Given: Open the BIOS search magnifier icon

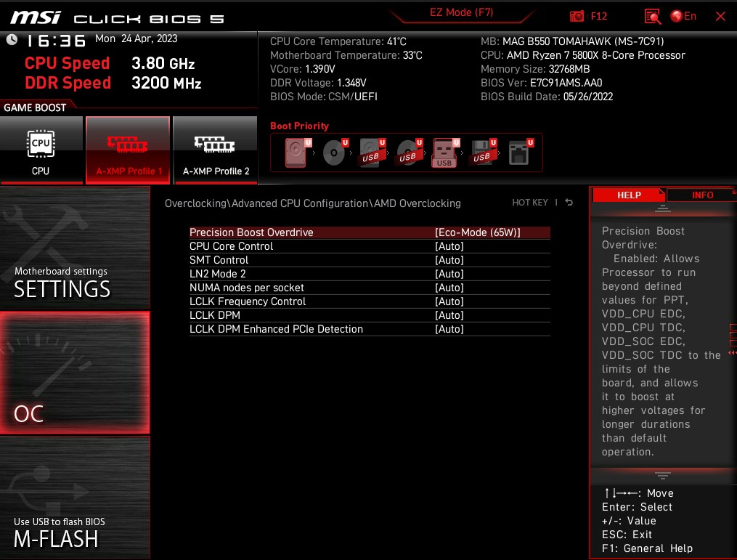Looking at the screenshot, I should [x=652, y=17].
